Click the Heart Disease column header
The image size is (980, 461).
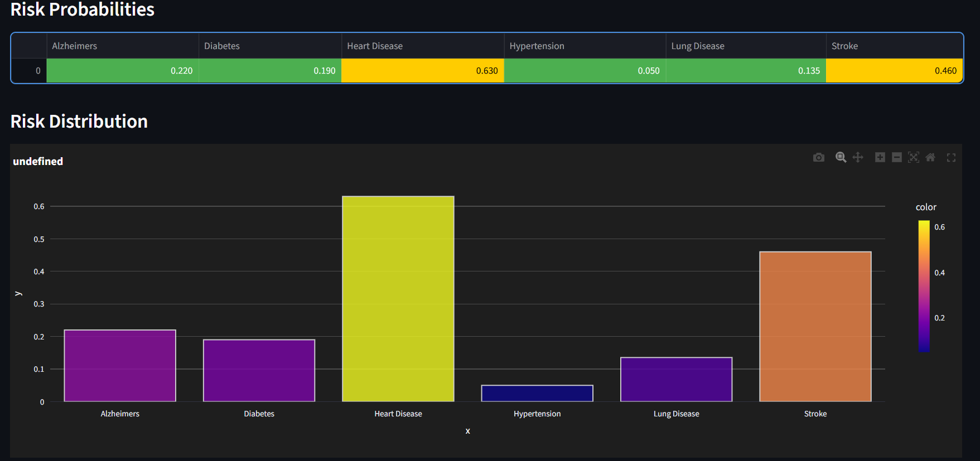423,46
